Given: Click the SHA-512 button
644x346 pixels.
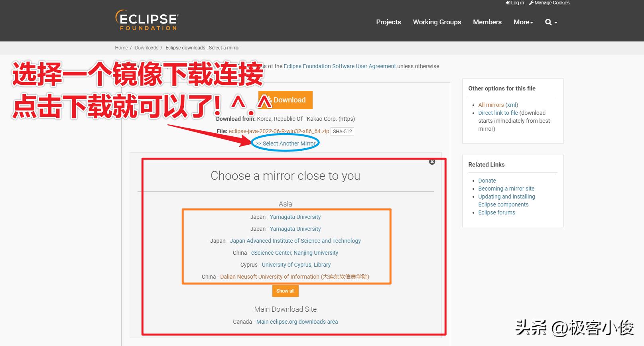Looking at the screenshot, I should coord(343,132).
